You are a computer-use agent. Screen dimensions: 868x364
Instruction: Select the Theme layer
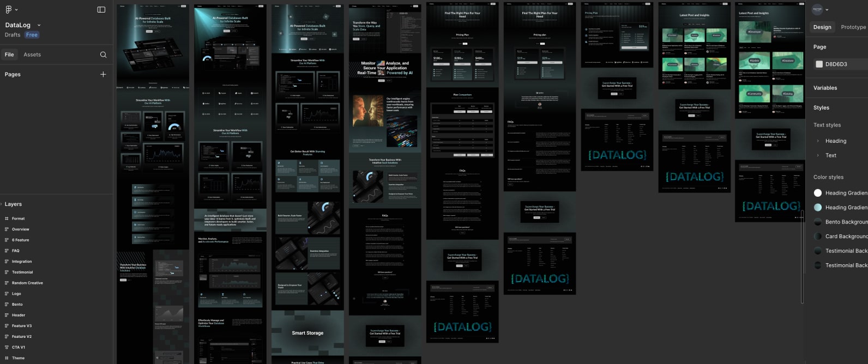click(18, 358)
